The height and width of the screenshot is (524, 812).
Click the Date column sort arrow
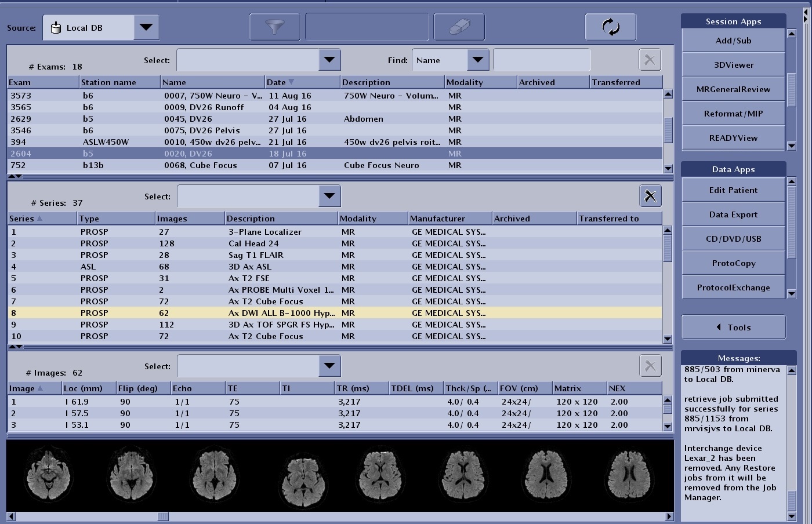tap(291, 82)
